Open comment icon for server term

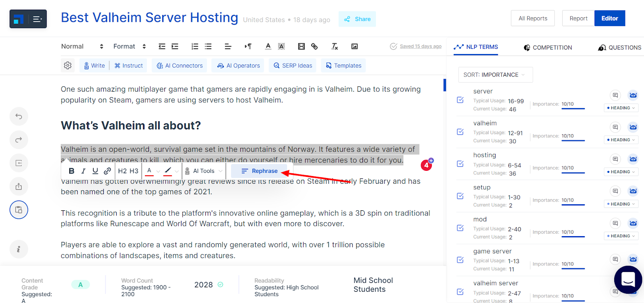(x=615, y=95)
